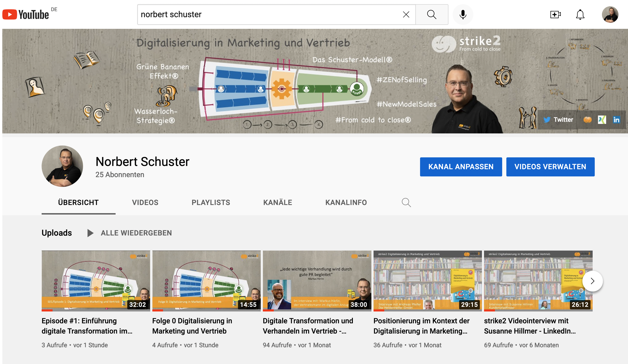Open title 'Digitale Transformation und Verhandeln im Vertrieb'

[x=308, y=326]
